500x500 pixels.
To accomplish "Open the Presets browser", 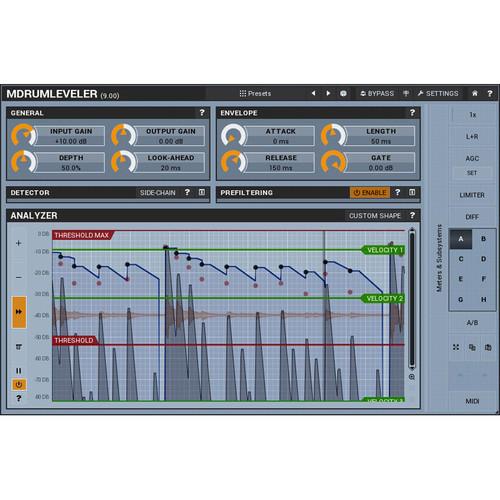I will click(255, 94).
